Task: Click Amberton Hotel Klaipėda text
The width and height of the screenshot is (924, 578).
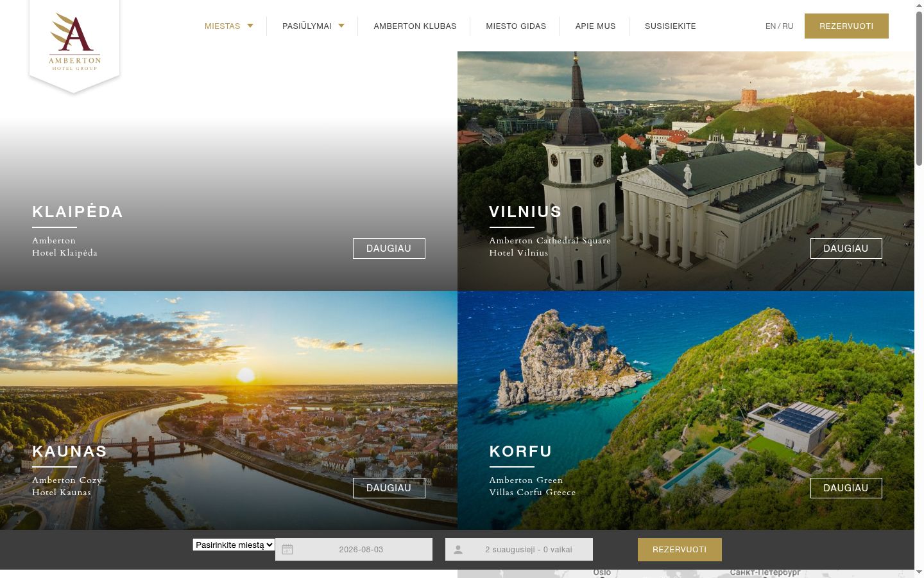Action: 65,247
